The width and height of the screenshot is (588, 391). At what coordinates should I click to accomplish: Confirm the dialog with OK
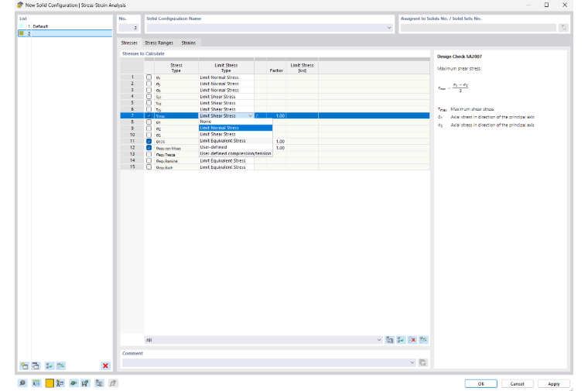480,383
